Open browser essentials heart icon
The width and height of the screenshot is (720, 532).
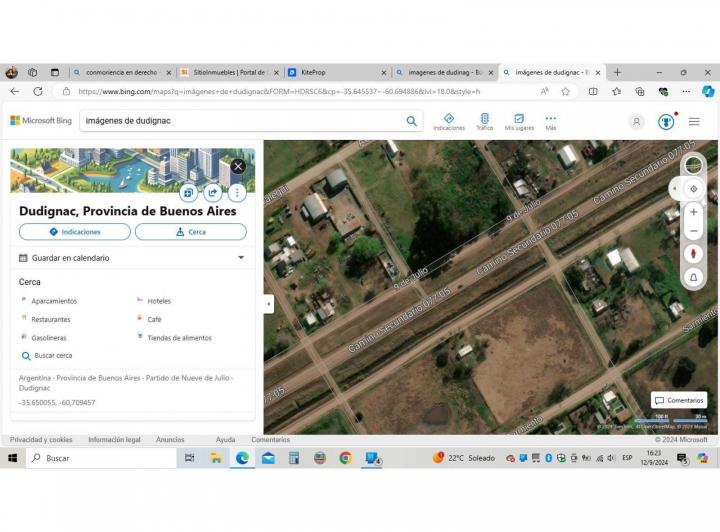click(663, 91)
